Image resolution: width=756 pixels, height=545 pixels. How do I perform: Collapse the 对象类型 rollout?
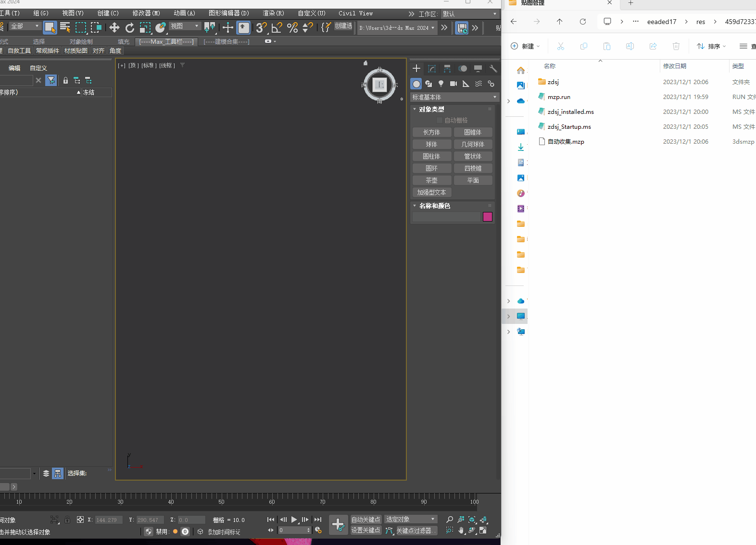tap(431, 110)
